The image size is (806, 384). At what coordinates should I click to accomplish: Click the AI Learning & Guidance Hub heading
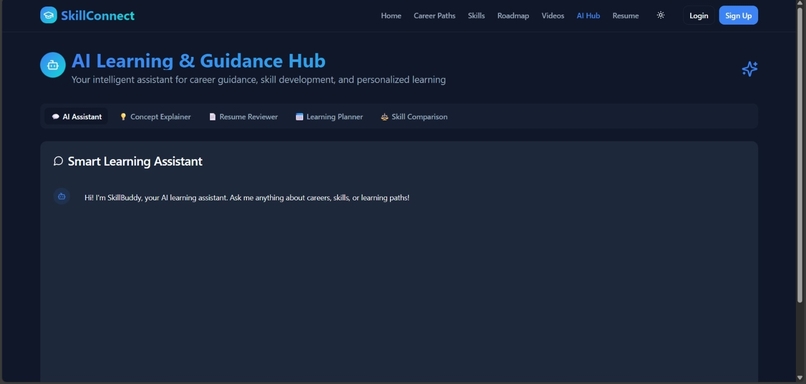tap(198, 61)
